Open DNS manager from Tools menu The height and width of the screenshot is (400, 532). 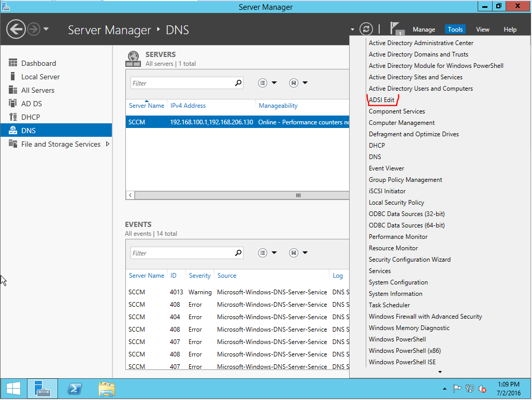[375, 157]
